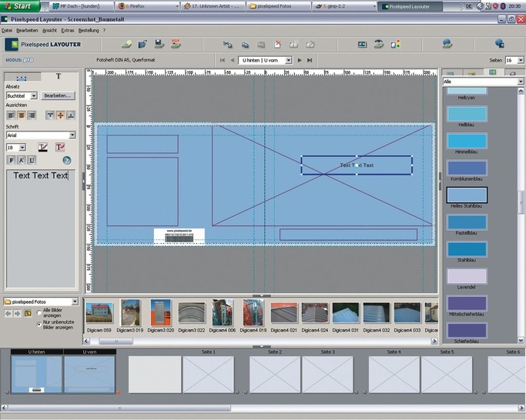Open the 'pixelspeed Fotos' folder dropdown
Screen dimensions: 526x420
pyautogui.click(x=75, y=302)
